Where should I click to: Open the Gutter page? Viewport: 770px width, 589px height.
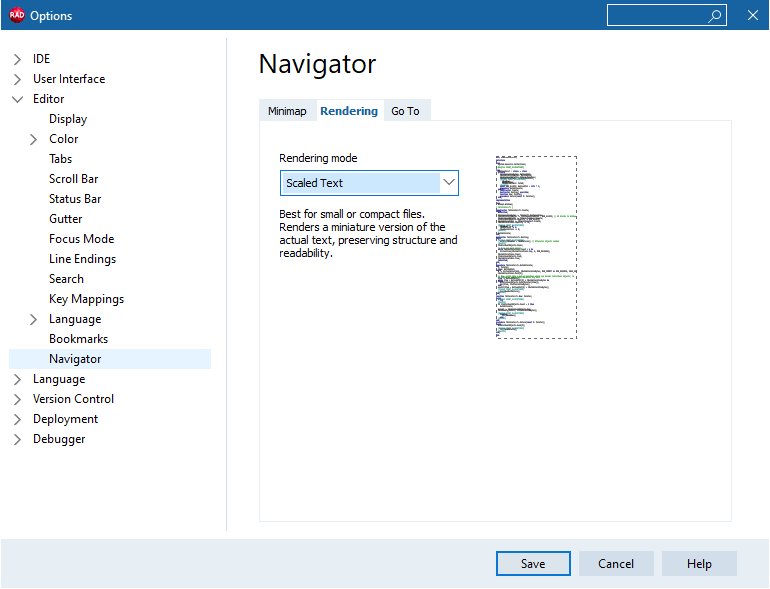(66, 219)
